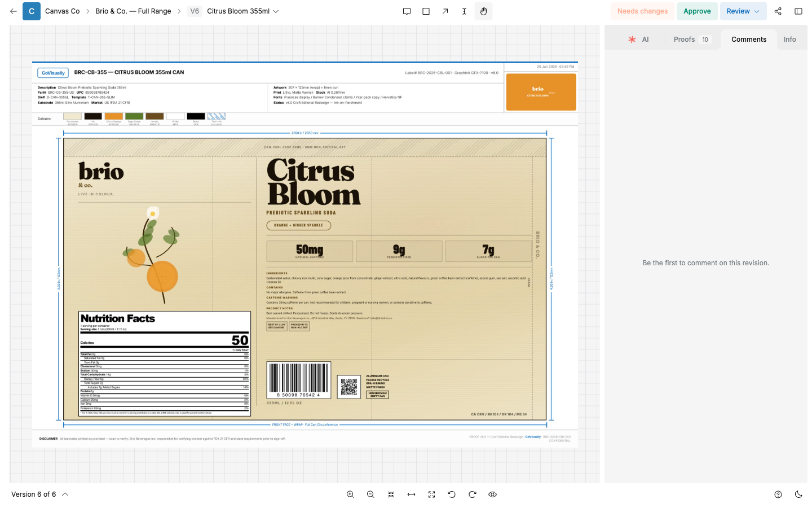Enter fullscreen view
This screenshot has width=812, height=508.
click(x=431, y=494)
